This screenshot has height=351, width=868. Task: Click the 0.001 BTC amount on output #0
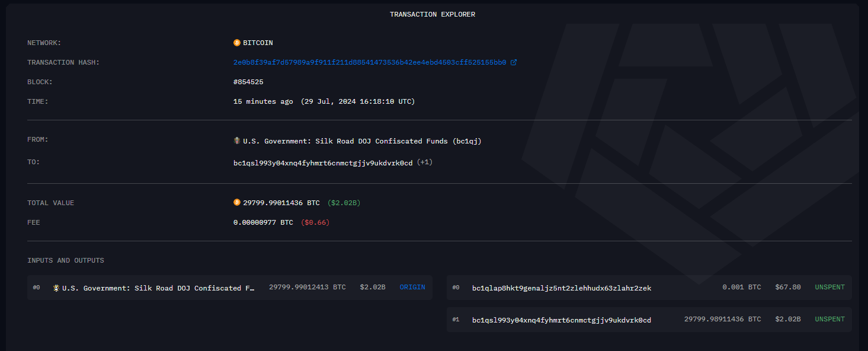click(x=741, y=288)
